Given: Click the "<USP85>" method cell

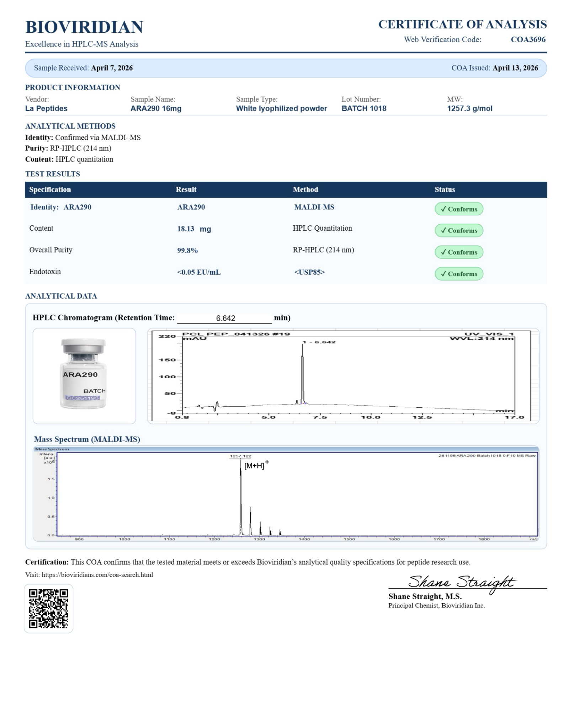Looking at the screenshot, I should tap(309, 272).
